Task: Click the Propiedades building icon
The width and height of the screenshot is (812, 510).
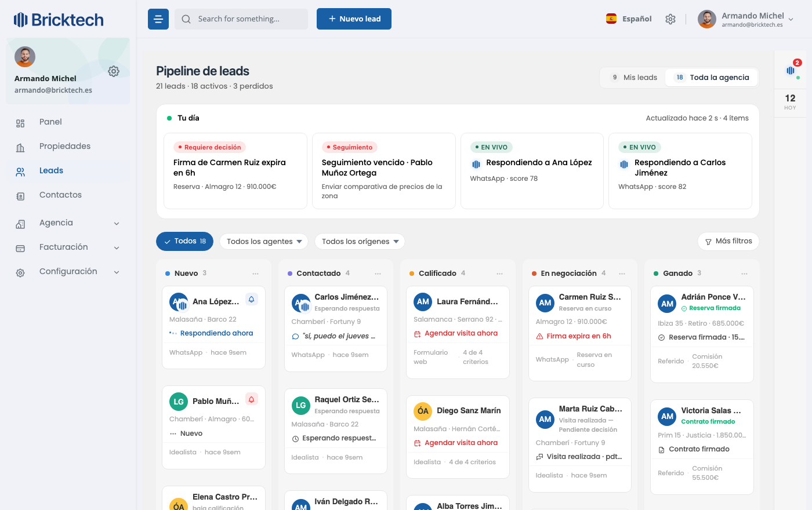Action: click(20, 147)
